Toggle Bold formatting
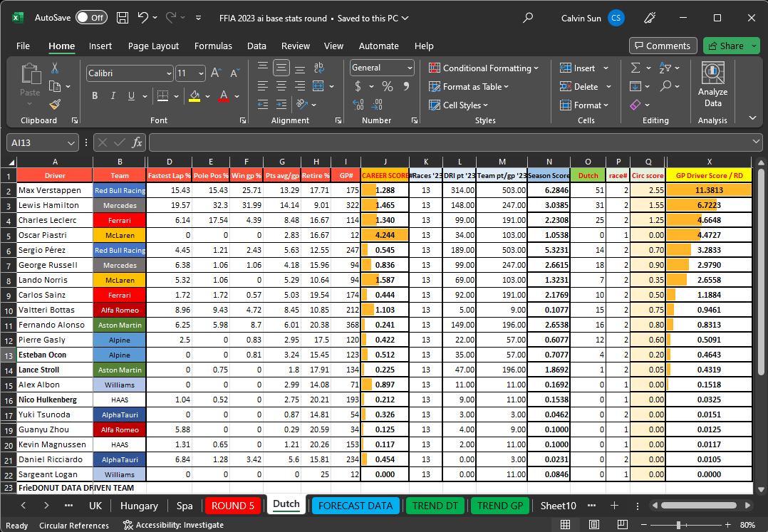 click(95, 96)
